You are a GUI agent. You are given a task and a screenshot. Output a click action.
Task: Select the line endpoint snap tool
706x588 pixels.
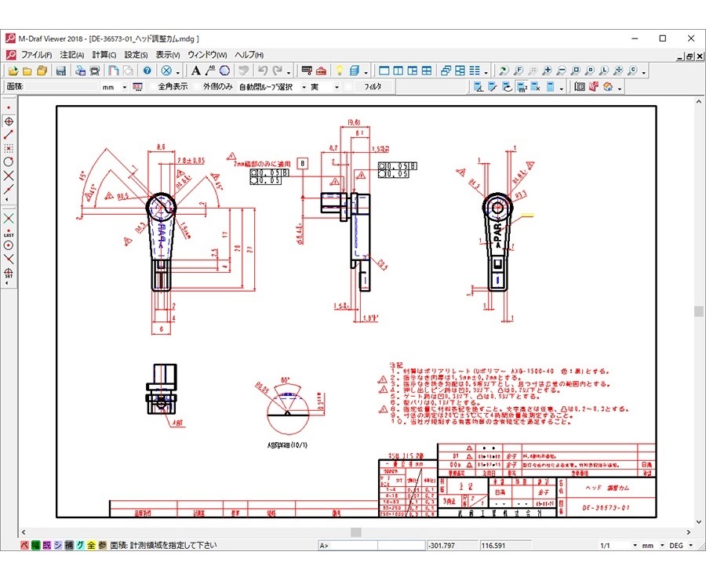pyautogui.click(x=9, y=134)
